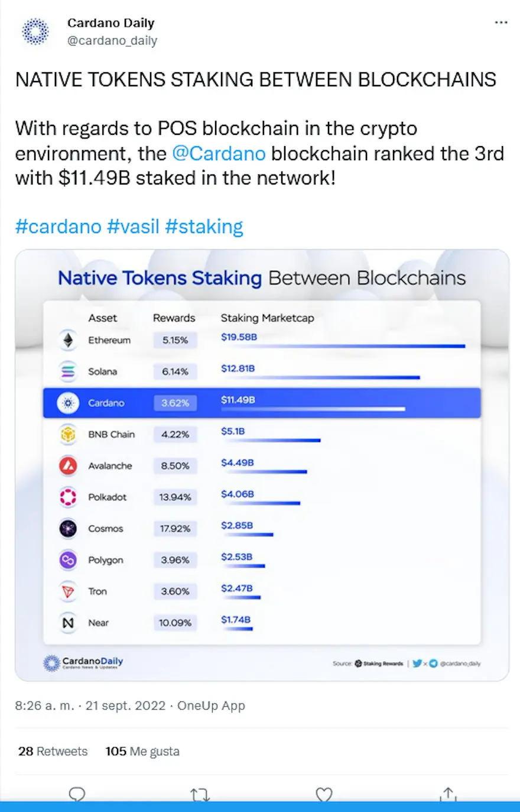This screenshot has height=812, width=520.
Task: Click the share upload icon
Action: [448, 794]
